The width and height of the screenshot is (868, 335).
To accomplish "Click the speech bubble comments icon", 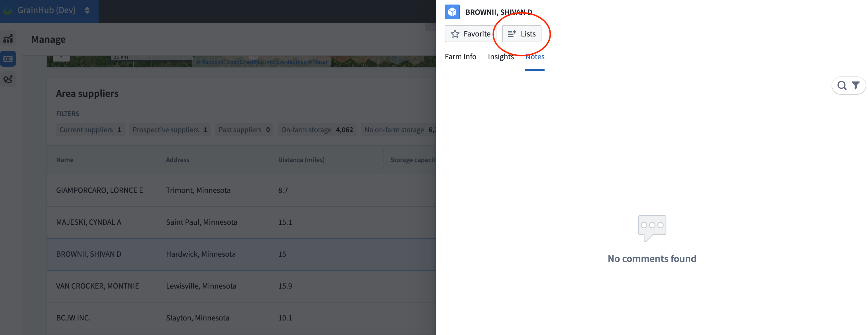I will (652, 228).
